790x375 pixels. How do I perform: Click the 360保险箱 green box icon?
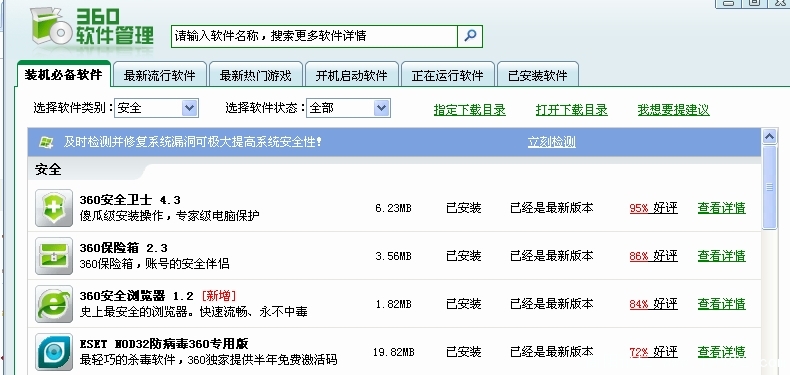coord(54,256)
